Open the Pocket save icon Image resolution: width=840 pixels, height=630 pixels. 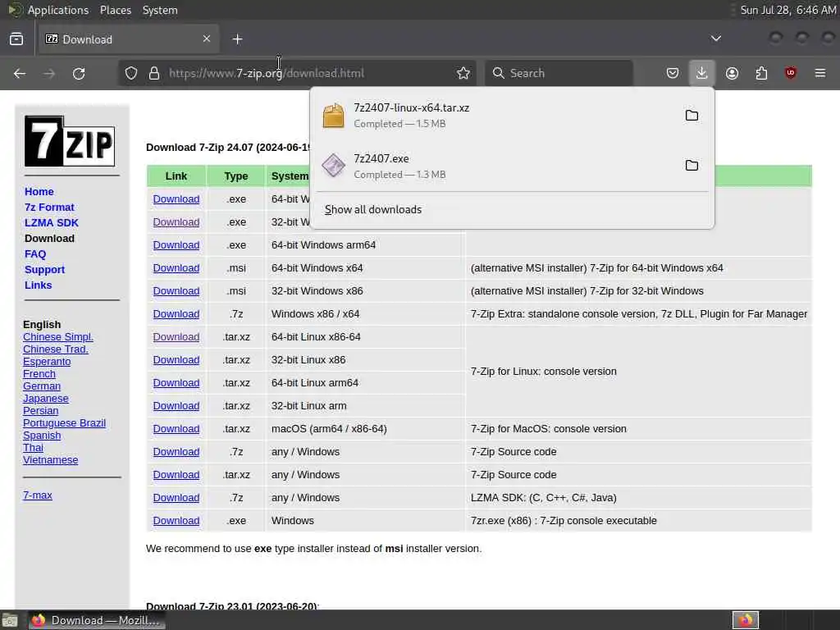coord(673,73)
